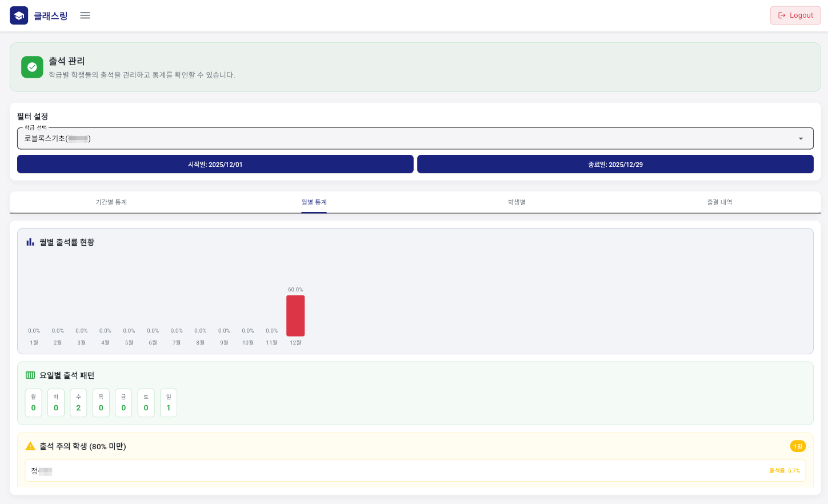Go to the 학생별 tab
Screen dimensions: 828x504
tap(517, 202)
